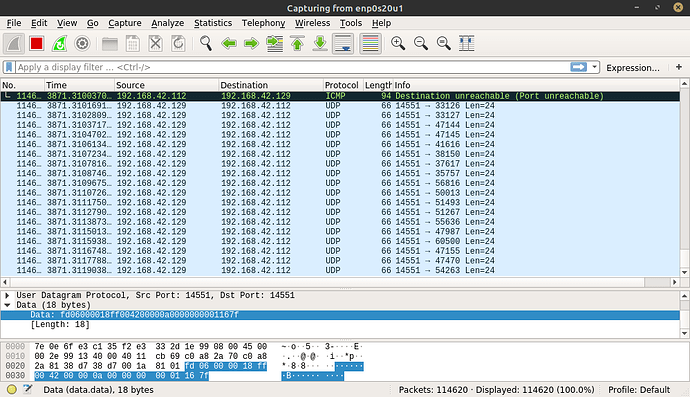The height and width of the screenshot is (397, 690).
Task: Open the Analyze menu
Action: click(x=168, y=23)
